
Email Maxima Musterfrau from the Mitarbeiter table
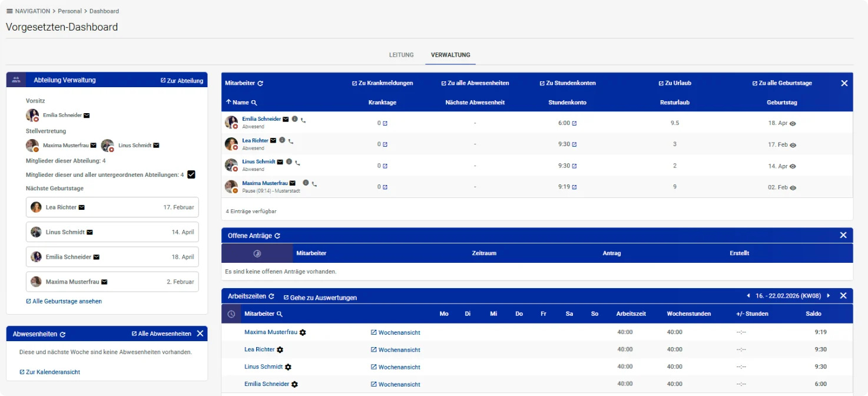(293, 183)
